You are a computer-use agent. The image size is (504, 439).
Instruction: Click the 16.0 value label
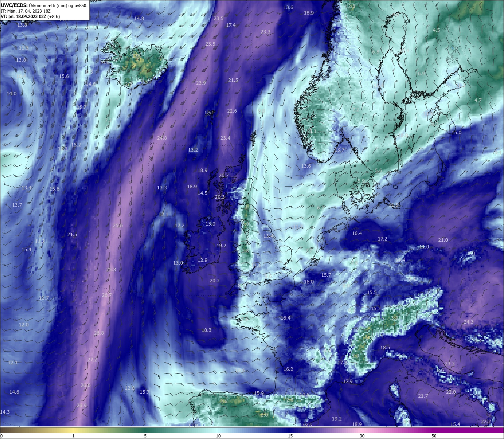(x=309, y=282)
